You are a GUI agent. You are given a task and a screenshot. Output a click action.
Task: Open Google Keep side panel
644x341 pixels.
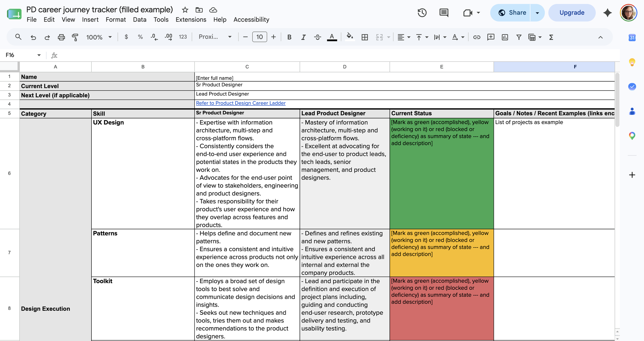[x=632, y=62]
